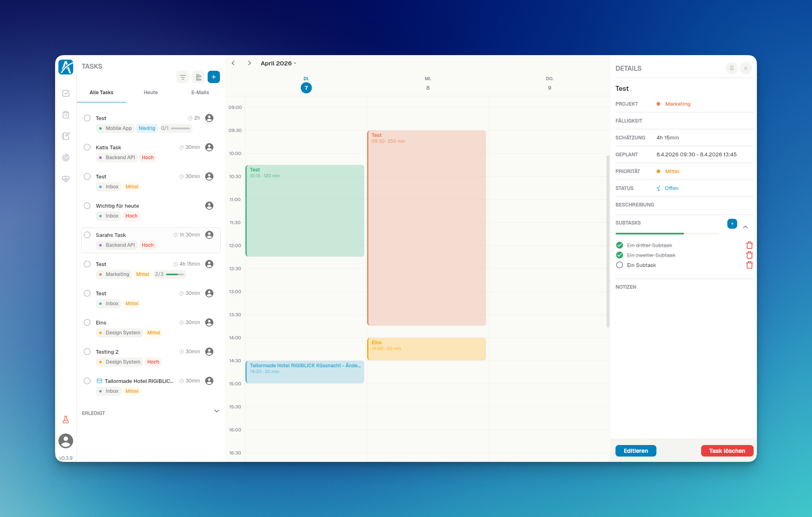The width and height of the screenshot is (812, 517).
Task: Expand the ERLEDIGT section
Action: pyautogui.click(x=216, y=411)
